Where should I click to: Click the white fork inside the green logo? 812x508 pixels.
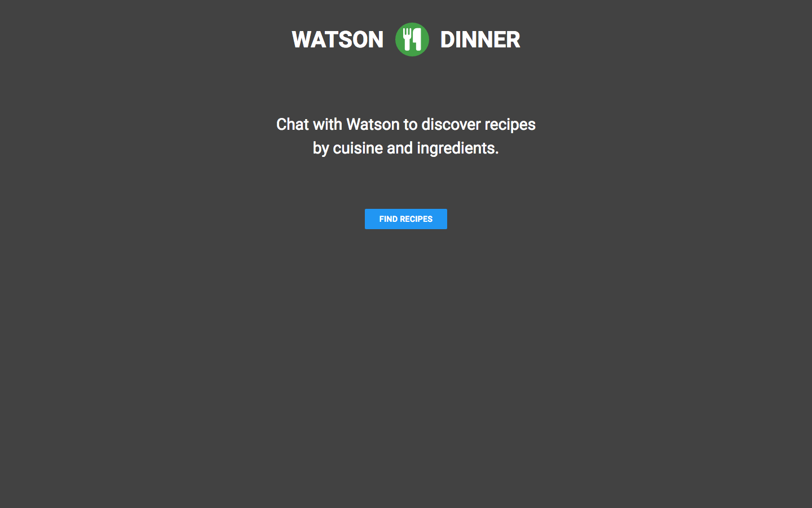point(407,39)
